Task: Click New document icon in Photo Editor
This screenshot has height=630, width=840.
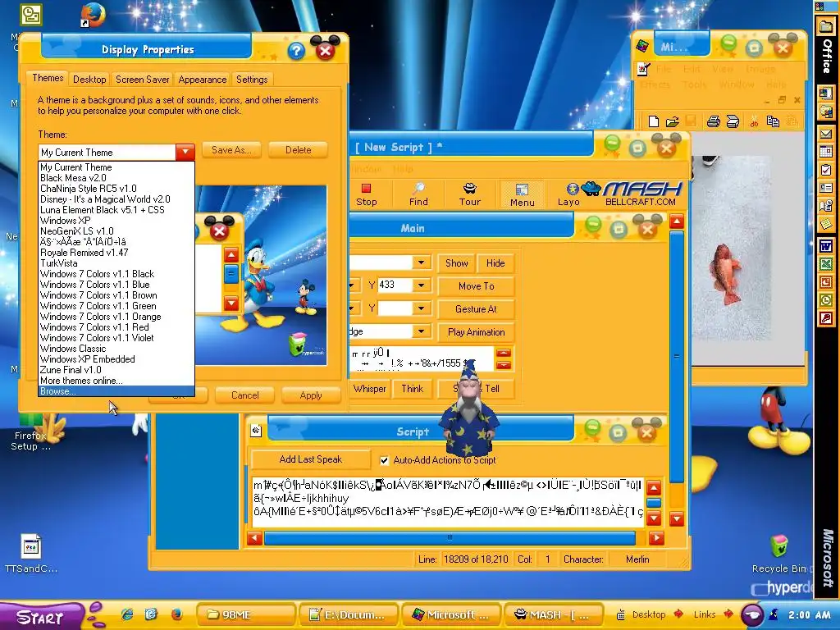Action: click(x=654, y=121)
